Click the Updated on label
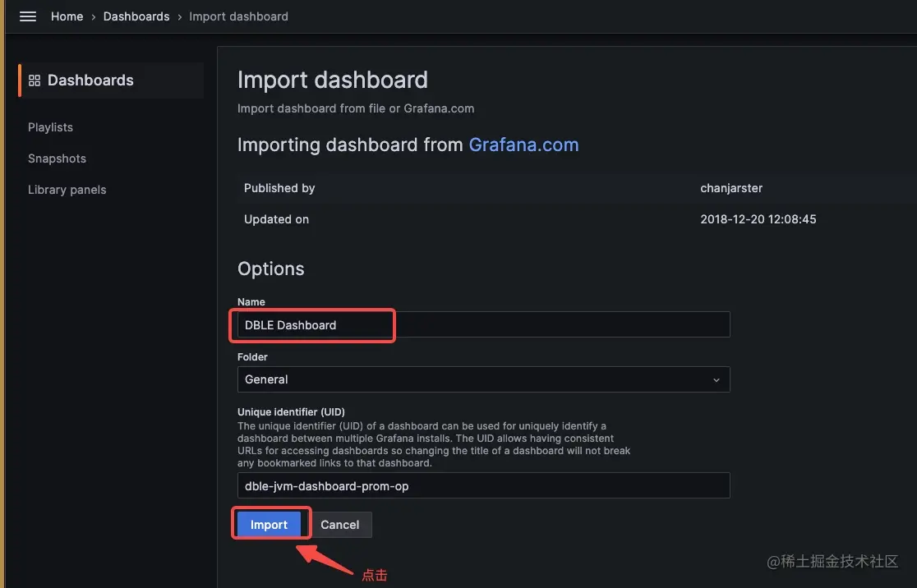Image resolution: width=917 pixels, height=588 pixels. pos(276,219)
